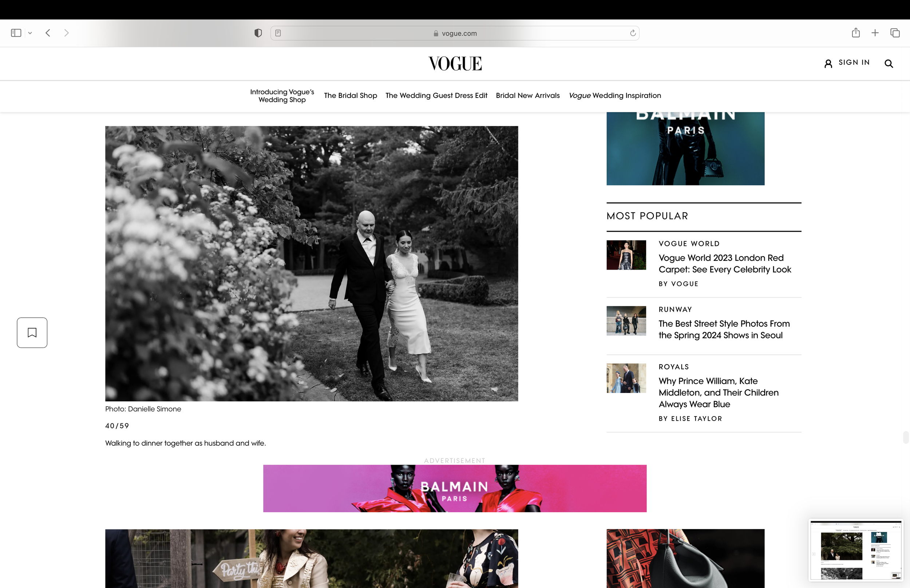The height and width of the screenshot is (588, 910).
Task: Open The Wedding Guest Dress Edit
Action: click(436, 95)
